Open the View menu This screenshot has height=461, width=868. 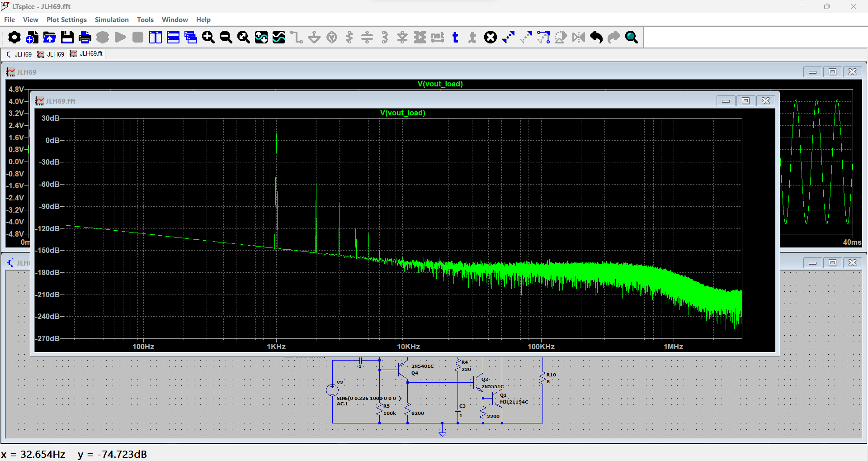[31, 20]
